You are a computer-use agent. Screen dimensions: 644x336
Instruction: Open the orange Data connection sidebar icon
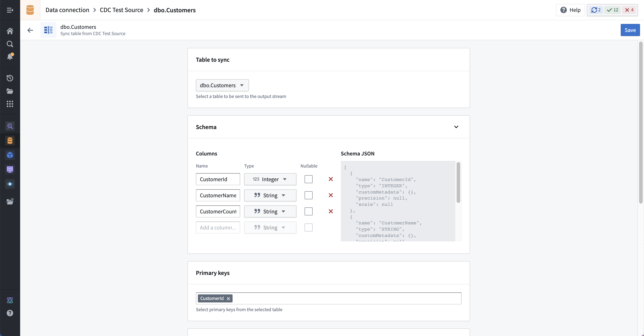coord(10,141)
